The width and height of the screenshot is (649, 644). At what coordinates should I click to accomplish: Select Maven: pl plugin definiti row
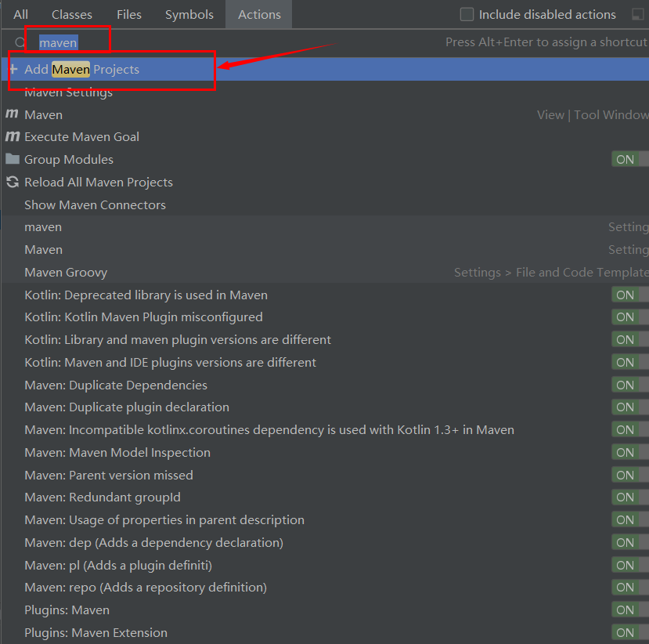click(325, 566)
